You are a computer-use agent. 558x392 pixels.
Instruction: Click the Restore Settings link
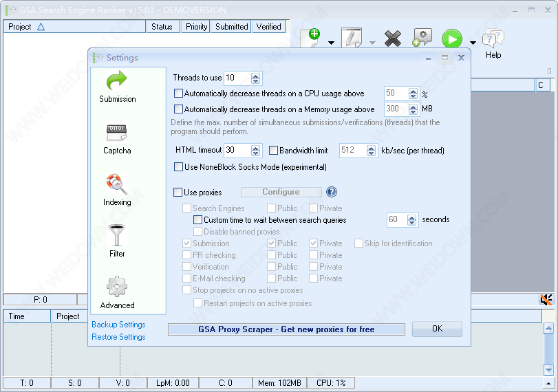118,337
